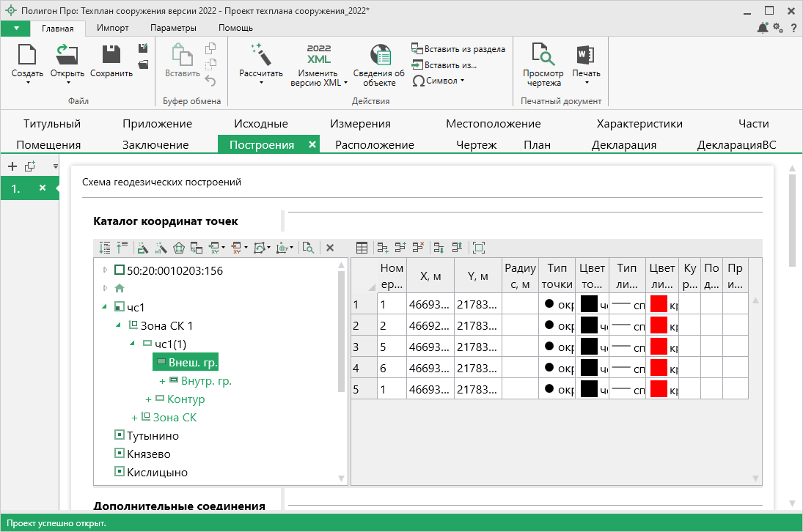Open the Символ dropdown
Screen dimensions: 803x532
(x=439, y=81)
